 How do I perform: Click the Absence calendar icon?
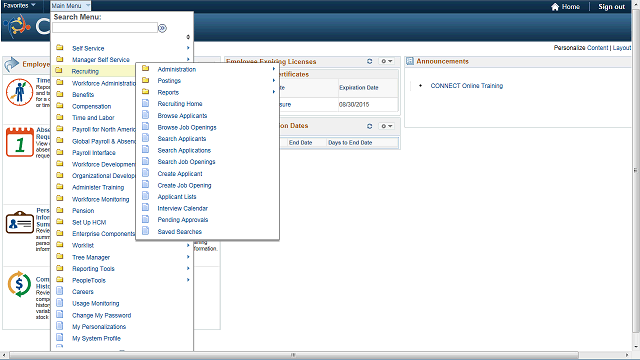click(20, 142)
